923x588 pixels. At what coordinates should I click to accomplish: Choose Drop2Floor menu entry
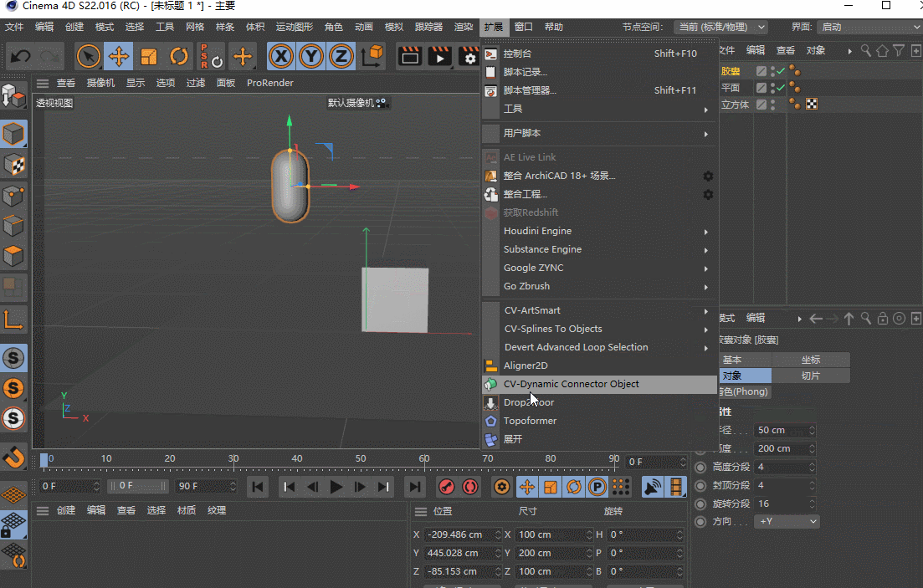(600, 402)
